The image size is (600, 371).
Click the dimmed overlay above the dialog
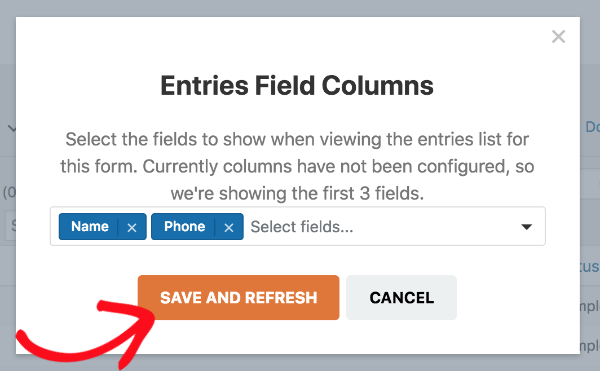[298, 8]
